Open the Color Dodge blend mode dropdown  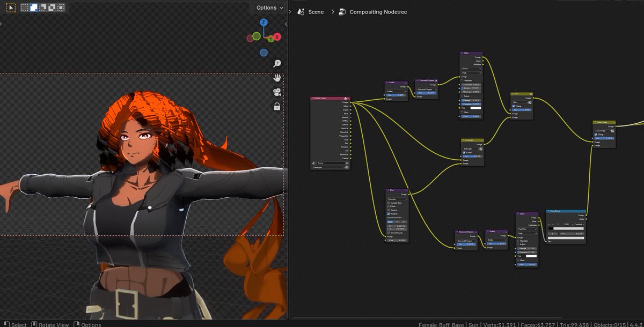tap(602, 130)
